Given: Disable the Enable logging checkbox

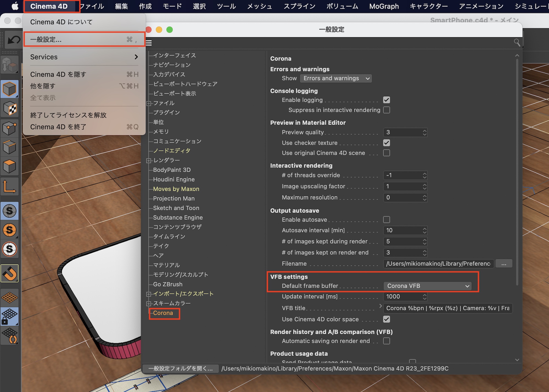Looking at the screenshot, I should pos(386,100).
